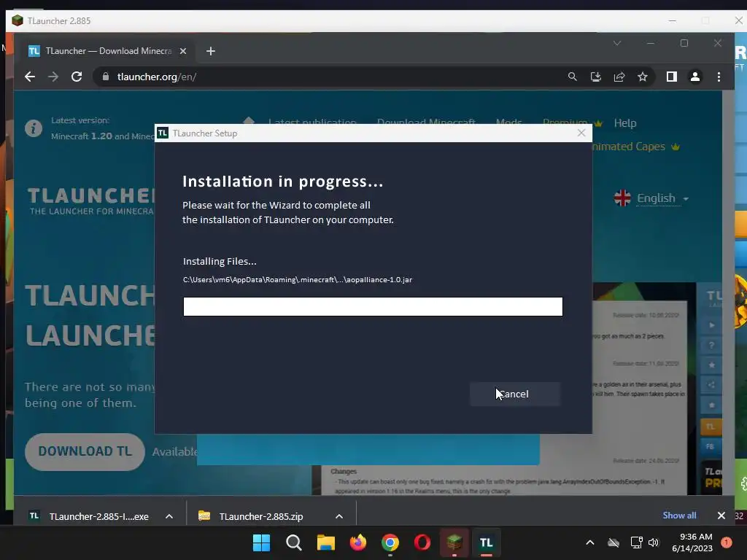Click the install app icon in address bar
This screenshot has width=747, height=560.
coord(595,77)
